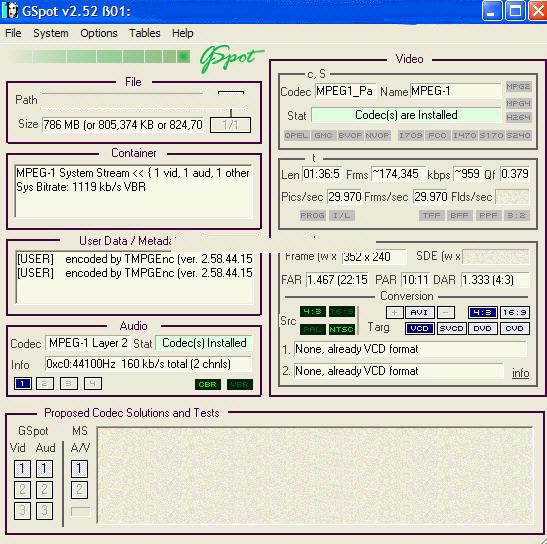Viewport: 547px width, 544px height.
Task: Click the MPG2 indicator
Action: (x=518, y=87)
